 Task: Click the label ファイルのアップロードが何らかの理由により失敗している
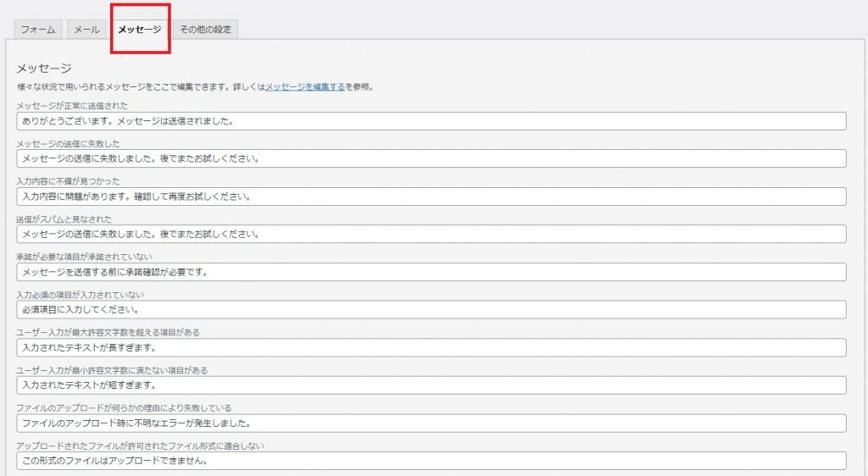pos(124,408)
